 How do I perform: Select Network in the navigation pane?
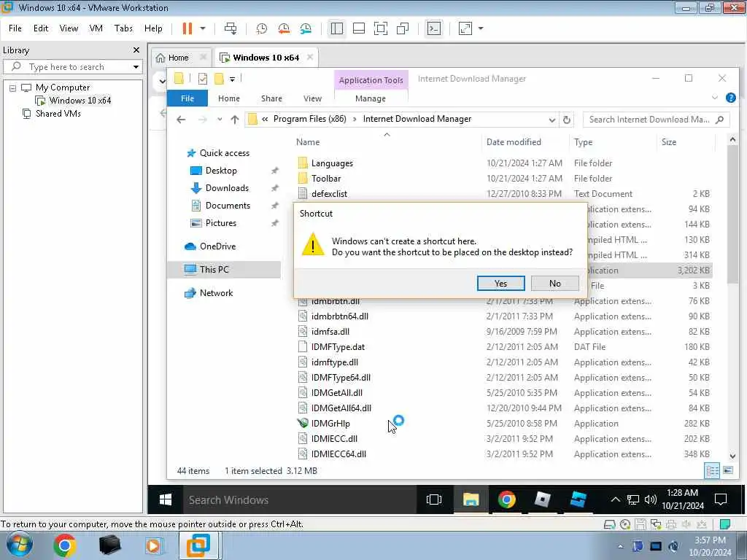click(216, 293)
